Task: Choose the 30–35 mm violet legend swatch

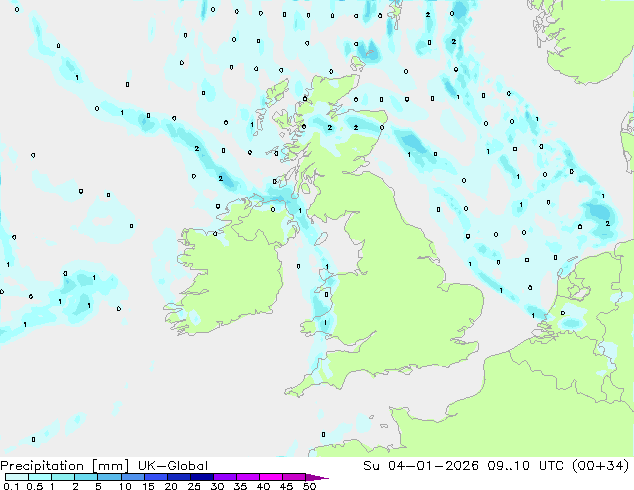Action: coord(224,477)
